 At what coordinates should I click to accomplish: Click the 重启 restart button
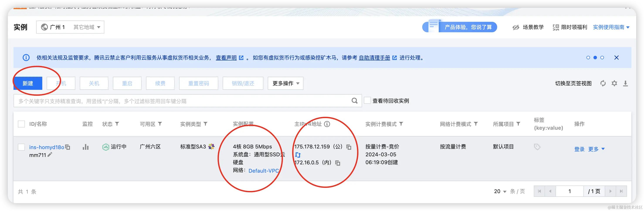tap(127, 83)
